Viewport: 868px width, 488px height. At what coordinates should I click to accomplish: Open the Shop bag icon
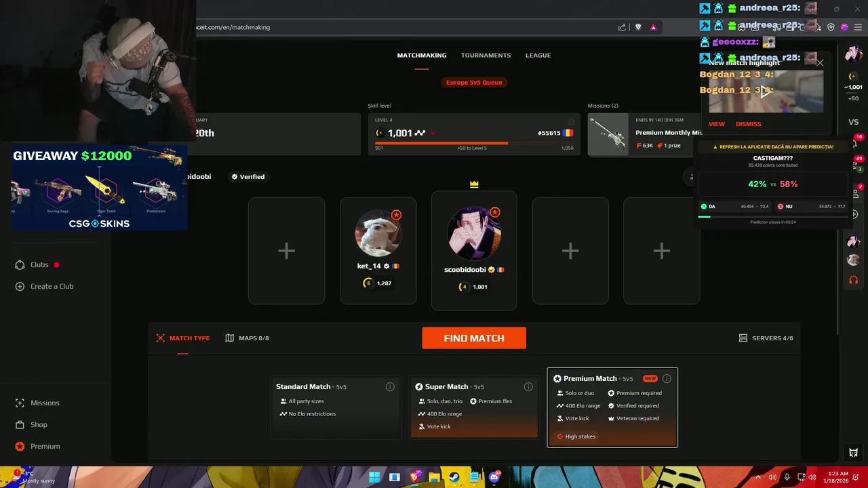click(x=20, y=425)
